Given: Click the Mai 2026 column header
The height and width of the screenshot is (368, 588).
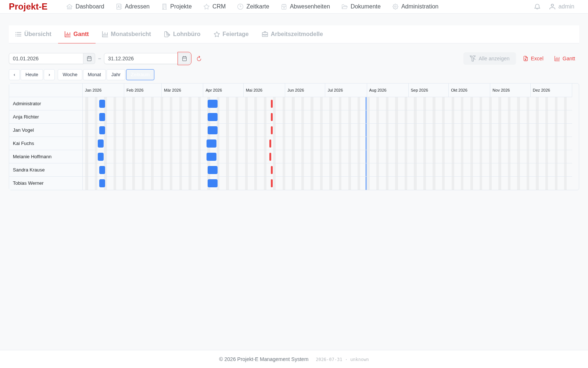Looking at the screenshot, I should click(x=264, y=90).
